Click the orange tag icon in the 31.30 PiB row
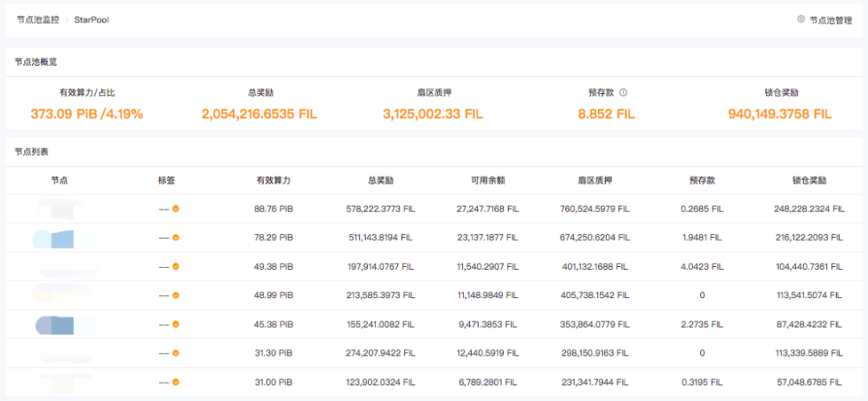 click(x=175, y=354)
